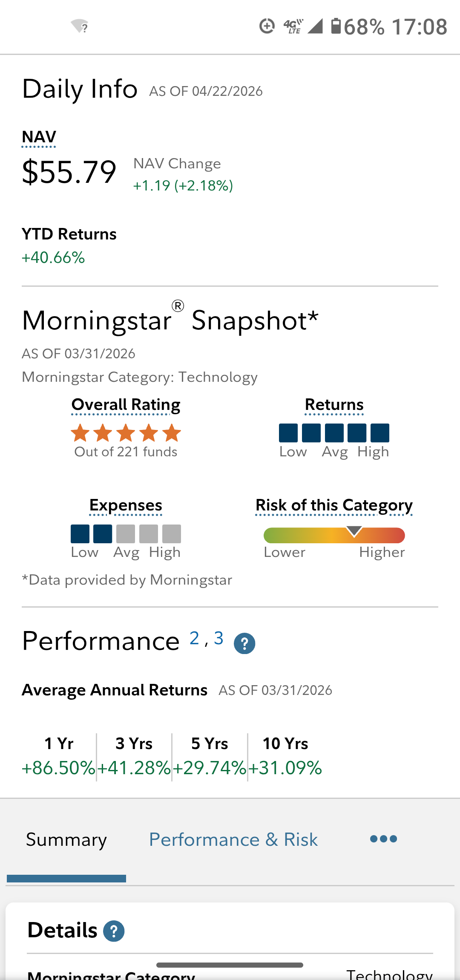Tap the Performance help question mark icon
Viewport: 460px width, 980px height.
[244, 643]
